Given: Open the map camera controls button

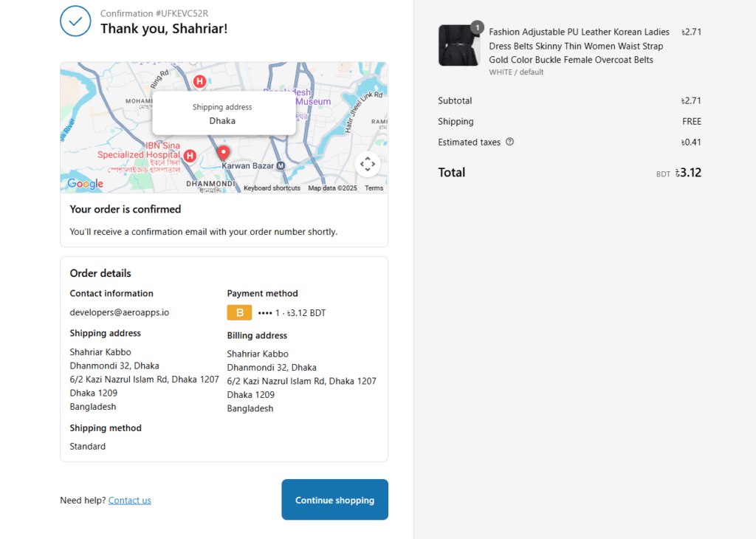Looking at the screenshot, I should [x=368, y=164].
